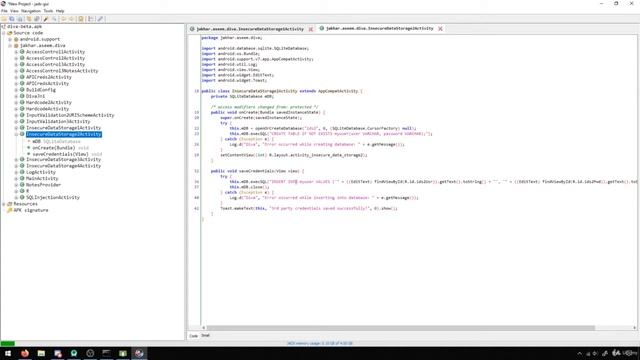Switch to the Smali bottom tab

coord(205,336)
